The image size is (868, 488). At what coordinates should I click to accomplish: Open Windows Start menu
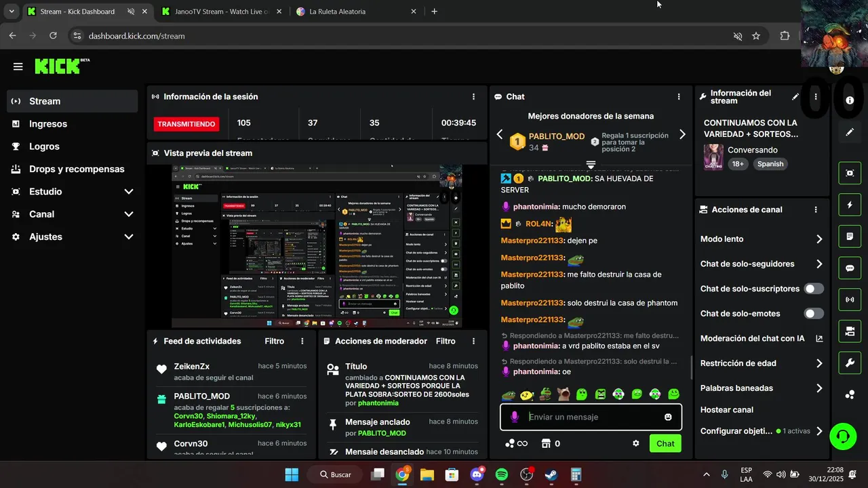pyautogui.click(x=292, y=474)
